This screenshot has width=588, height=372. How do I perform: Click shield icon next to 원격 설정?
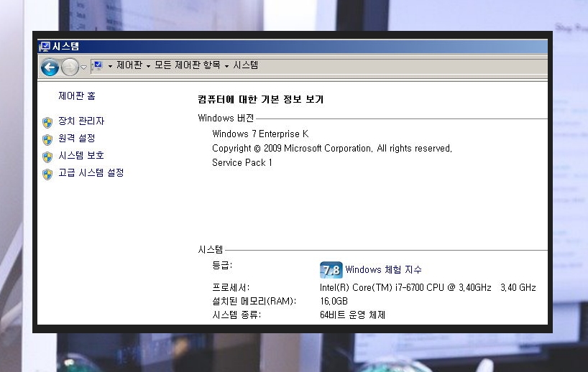47,140
